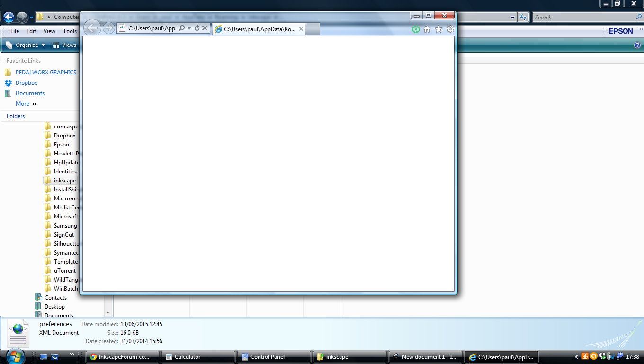The height and width of the screenshot is (364, 644).
Task: Click the browser back arrow icon
Action: (x=92, y=28)
